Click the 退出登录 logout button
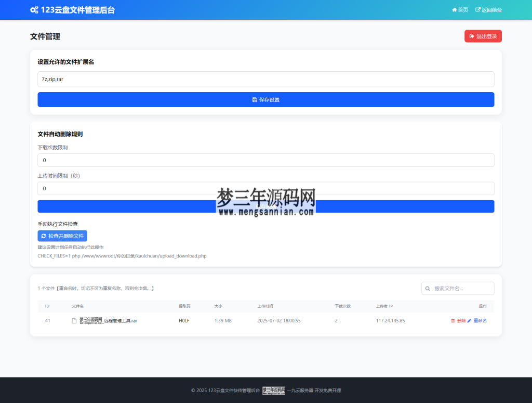 pos(483,36)
